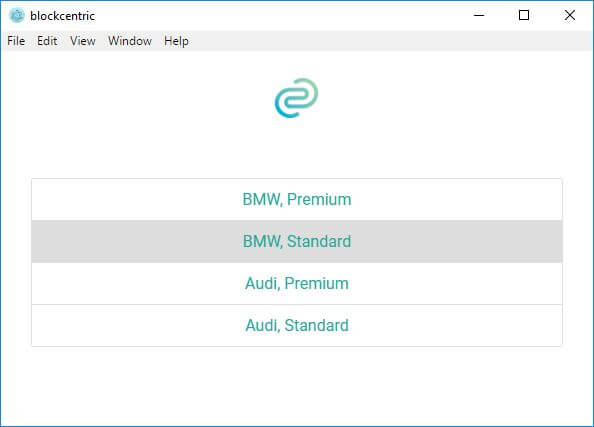Screen dimensions: 594x427
Task: Open the Edit menu
Action: [x=47, y=41]
